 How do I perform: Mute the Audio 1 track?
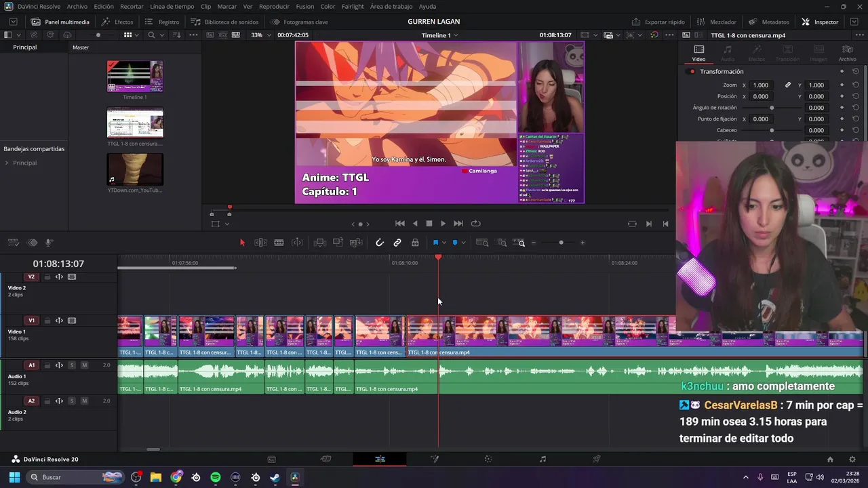pos(84,365)
